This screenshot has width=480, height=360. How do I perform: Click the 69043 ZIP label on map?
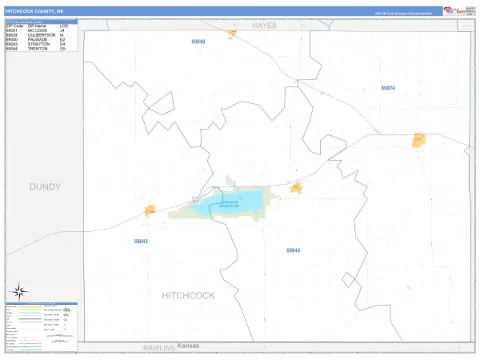click(141, 241)
